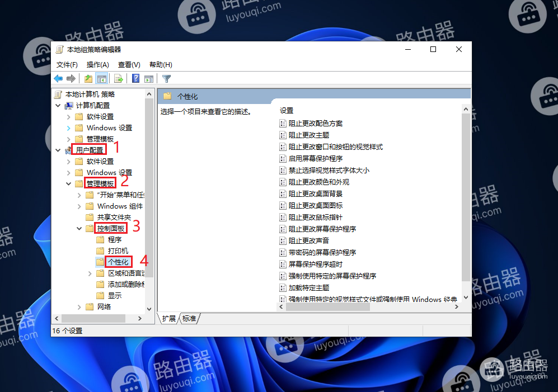Click the folder icon beside 打印机
This screenshot has height=392, width=558.
point(100,251)
